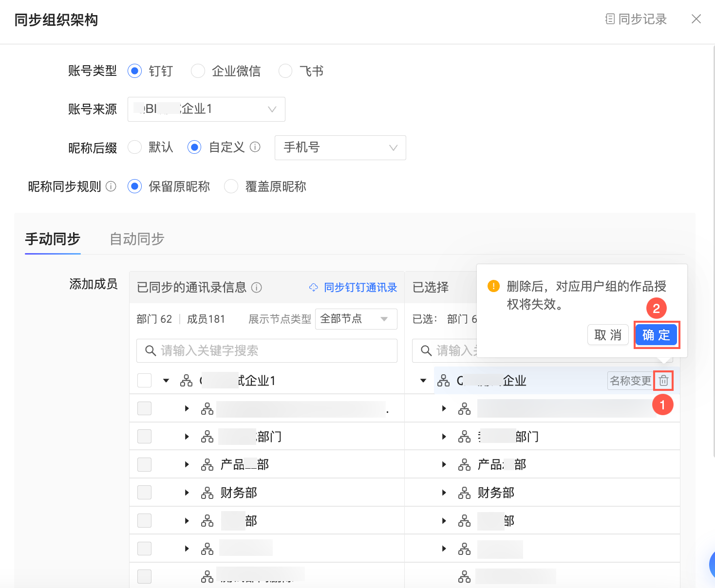
Task: Expand 产品部 in the 已选择 list
Action: pos(444,465)
